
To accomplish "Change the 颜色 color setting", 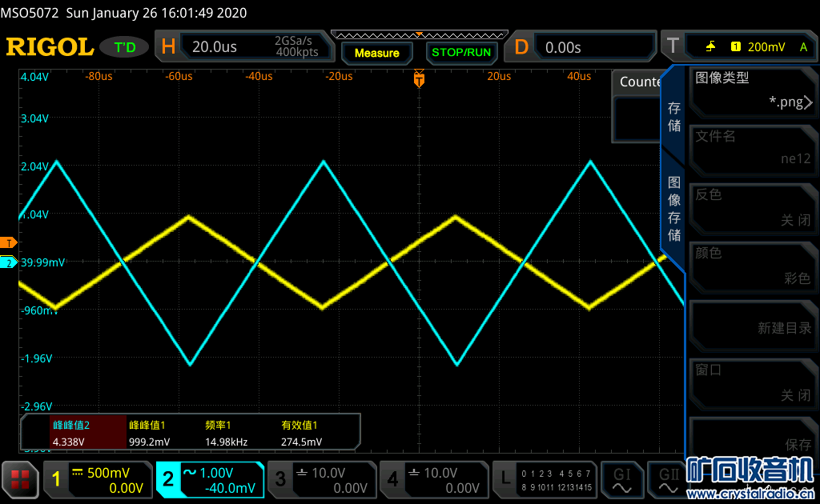I will (753, 266).
